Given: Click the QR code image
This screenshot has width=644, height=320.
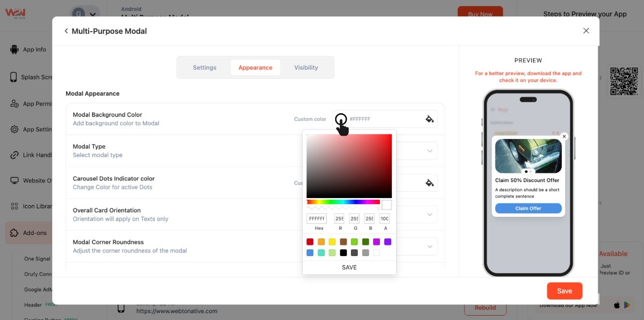Looking at the screenshot, I should click(x=624, y=81).
